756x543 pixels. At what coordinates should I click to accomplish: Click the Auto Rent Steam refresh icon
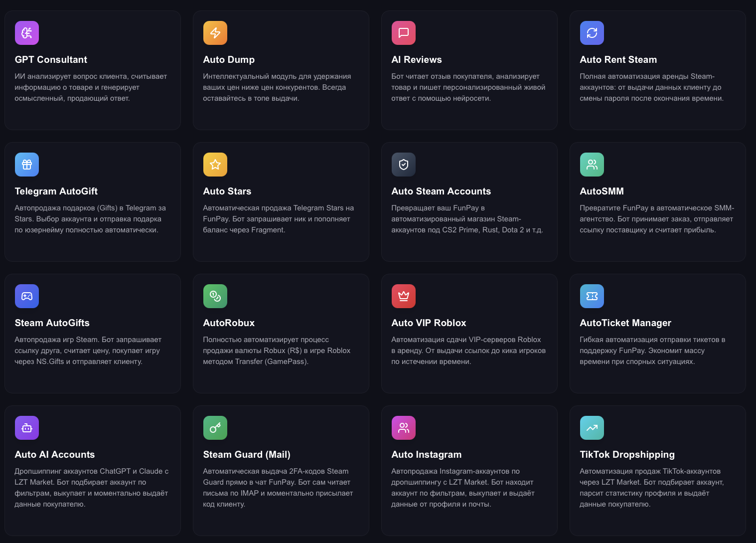click(x=592, y=33)
